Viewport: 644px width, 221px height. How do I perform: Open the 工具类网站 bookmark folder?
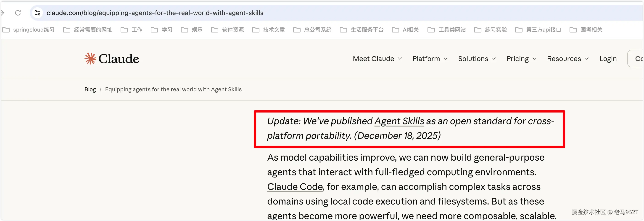coord(446,30)
